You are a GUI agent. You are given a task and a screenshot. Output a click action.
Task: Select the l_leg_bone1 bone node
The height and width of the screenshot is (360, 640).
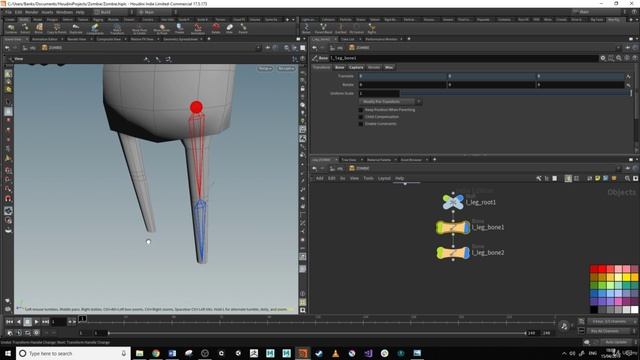pyautogui.click(x=453, y=227)
